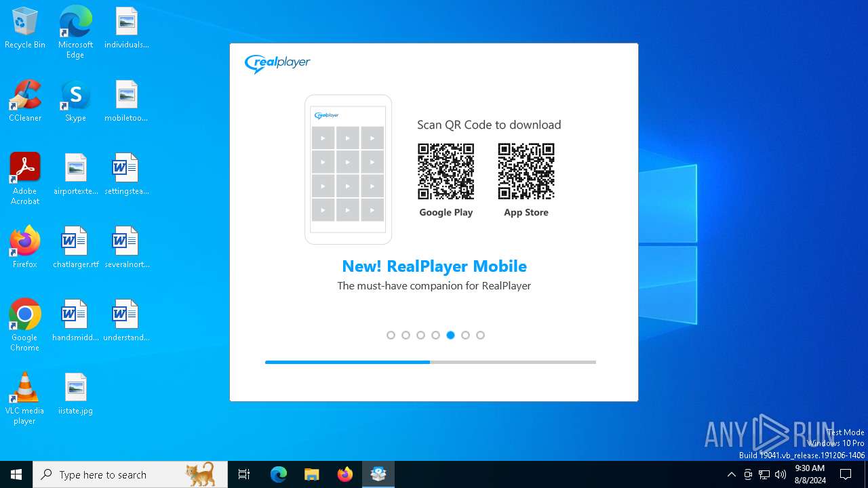Image resolution: width=868 pixels, height=488 pixels.
Task: Select the severalnort Word document icon
Action: pos(126,247)
